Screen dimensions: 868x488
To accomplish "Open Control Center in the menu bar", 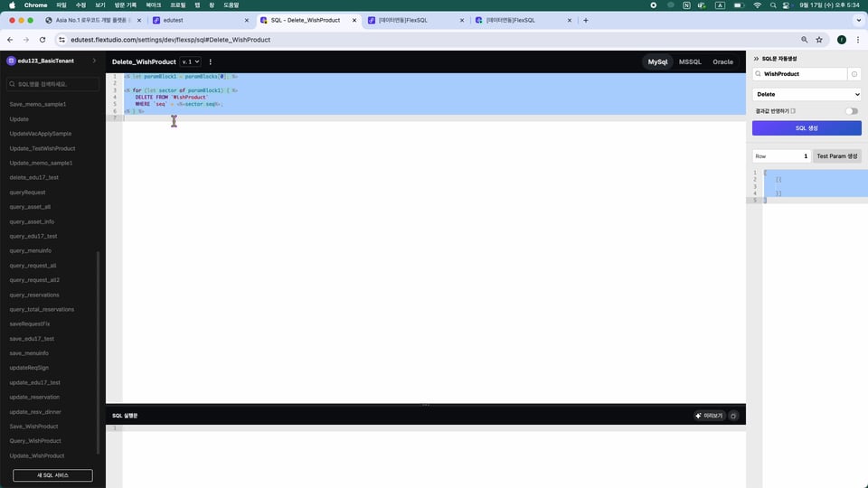I will pyautogui.click(x=787, y=5).
